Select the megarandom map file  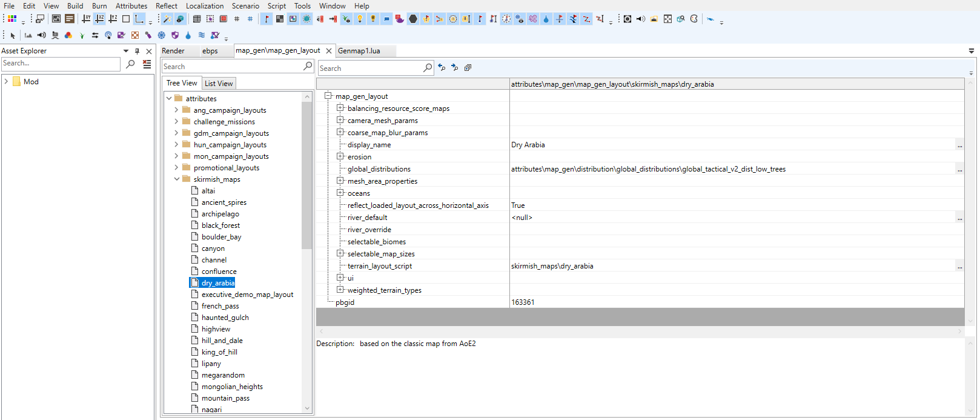point(223,375)
